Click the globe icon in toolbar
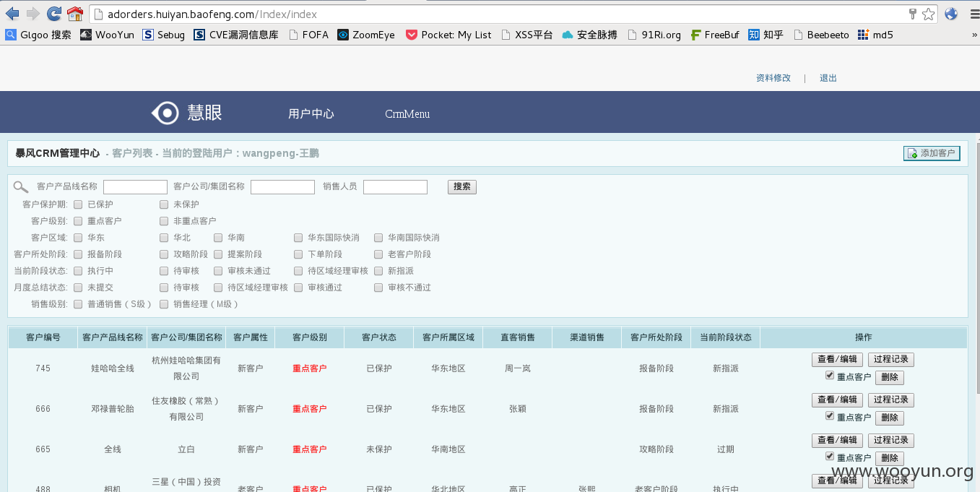The height and width of the screenshot is (492, 980). click(x=951, y=14)
